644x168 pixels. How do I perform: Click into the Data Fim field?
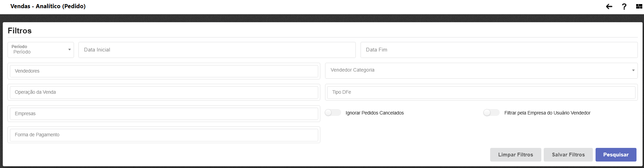[499, 50]
